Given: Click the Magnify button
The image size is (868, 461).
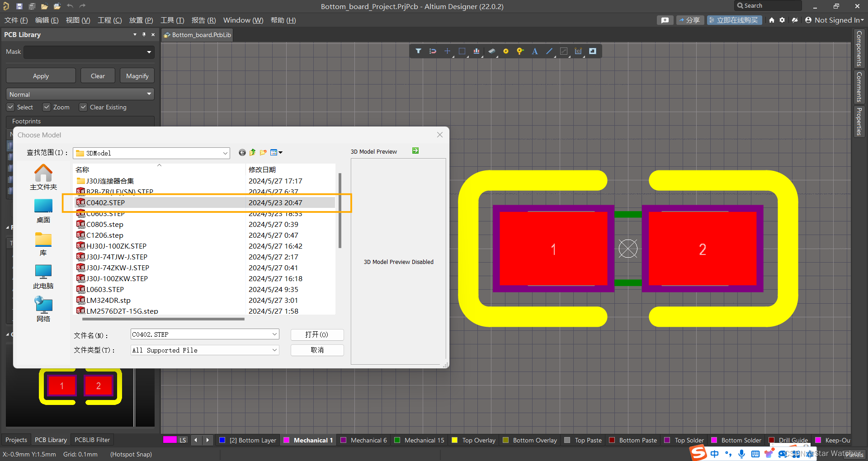Looking at the screenshot, I should [137, 76].
